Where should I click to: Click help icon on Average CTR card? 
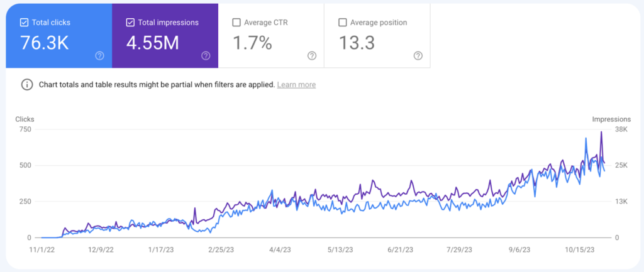(x=312, y=56)
